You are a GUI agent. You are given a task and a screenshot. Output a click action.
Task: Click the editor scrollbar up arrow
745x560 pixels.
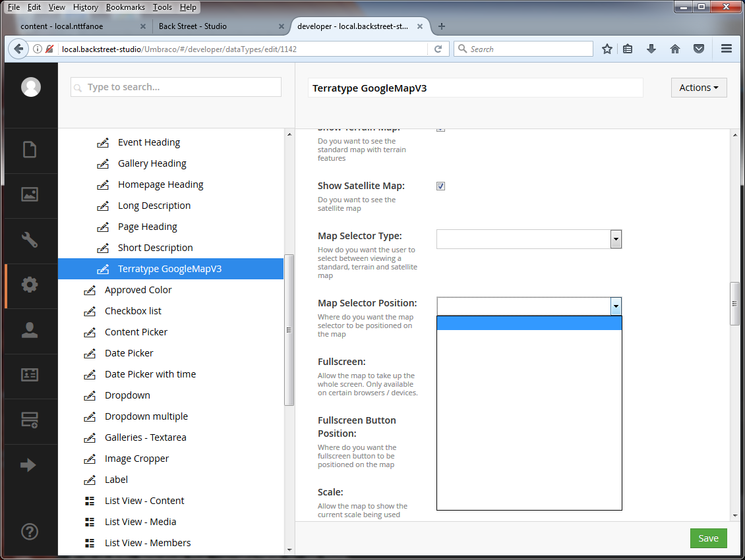pyautogui.click(x=734, y=135)
